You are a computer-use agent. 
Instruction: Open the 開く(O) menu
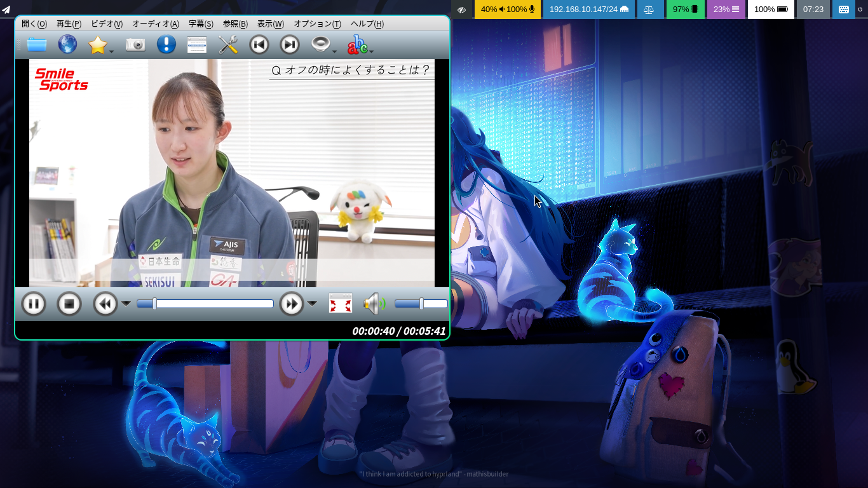[34, 24]
